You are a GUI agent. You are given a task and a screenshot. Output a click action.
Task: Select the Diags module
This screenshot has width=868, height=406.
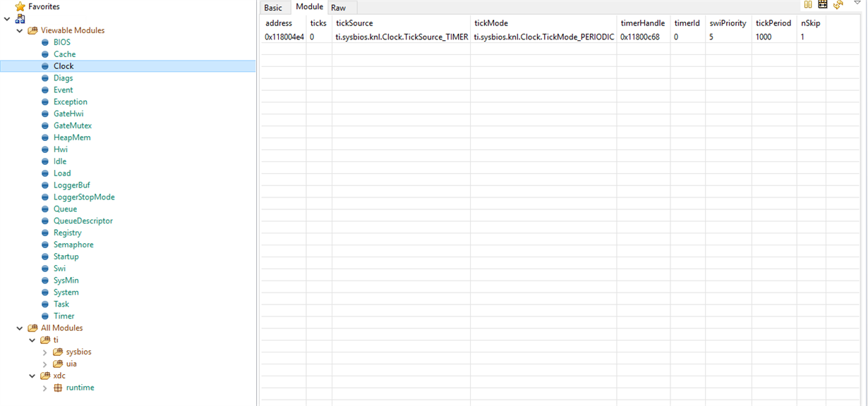[64, 78]
